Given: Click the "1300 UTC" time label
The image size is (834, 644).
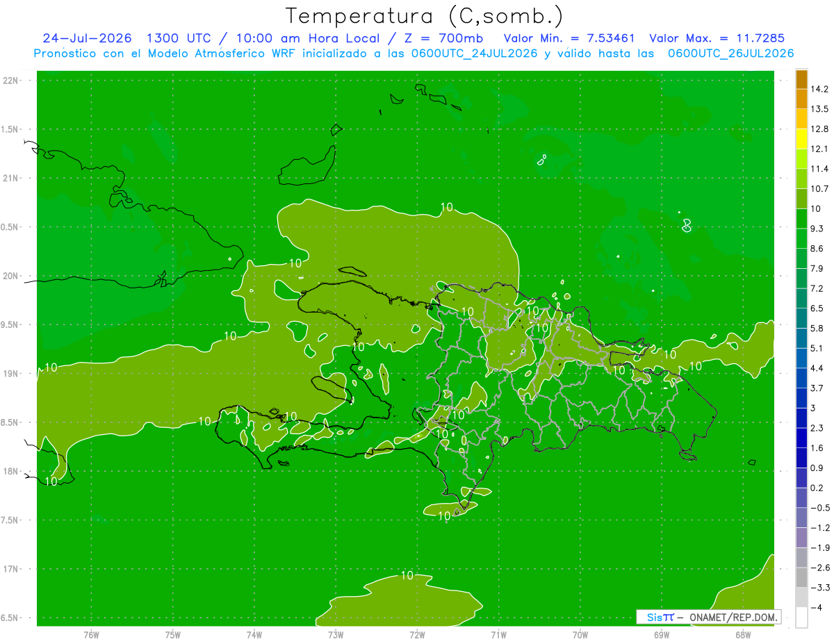Looking at the screenshot, I should [x=179, y=38].
